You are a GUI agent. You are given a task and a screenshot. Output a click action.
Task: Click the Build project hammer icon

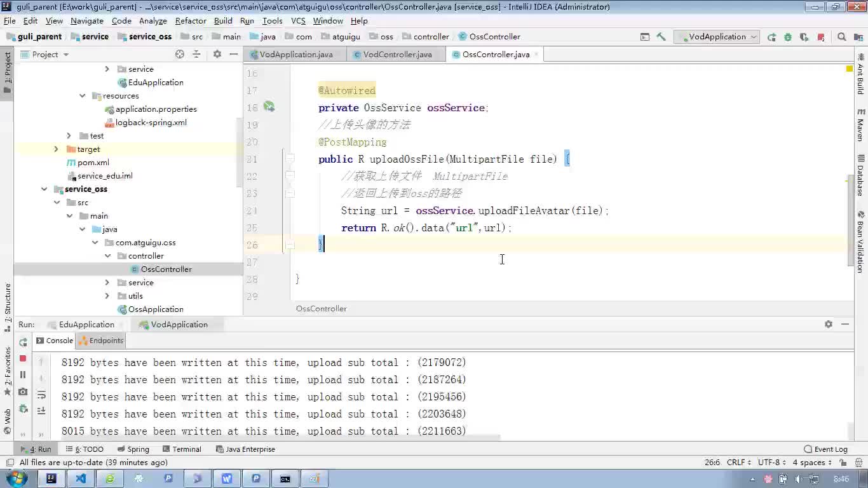coord(661,37)
